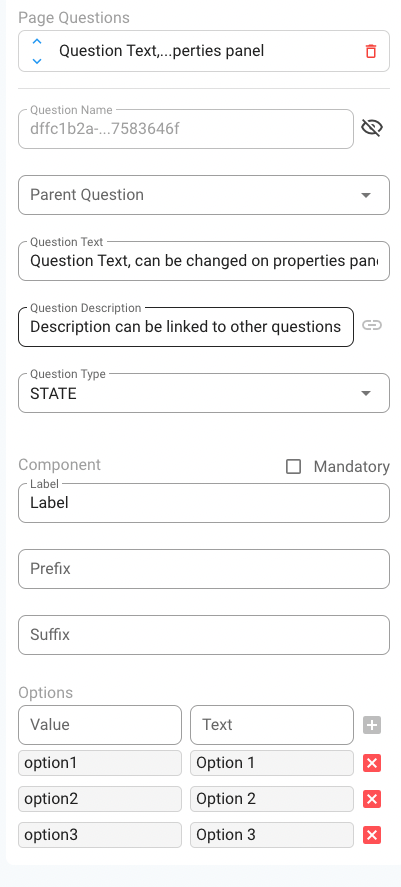Delete the page question with trash icon

371,51
